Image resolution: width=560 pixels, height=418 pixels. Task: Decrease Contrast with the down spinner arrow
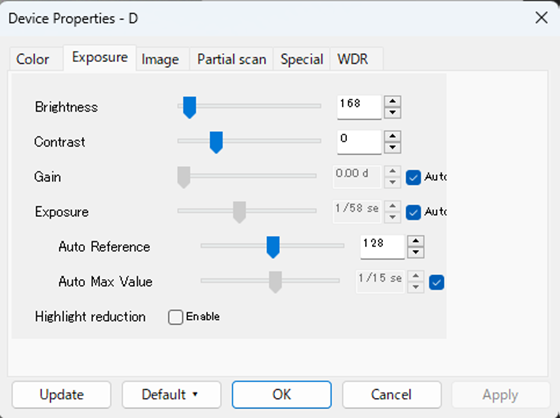click(x=392, y=148)
